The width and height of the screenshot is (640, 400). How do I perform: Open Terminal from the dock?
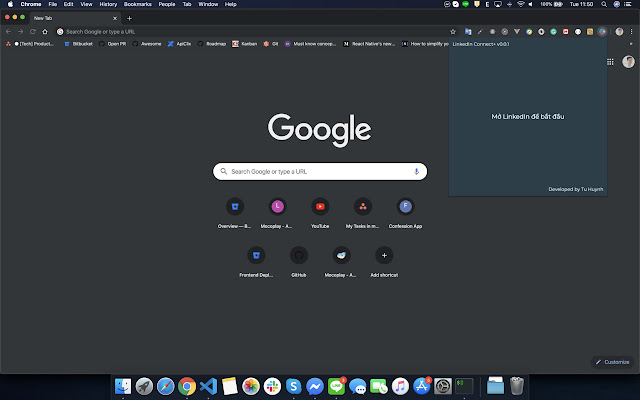pyautogui.click(x=464, y=386)
